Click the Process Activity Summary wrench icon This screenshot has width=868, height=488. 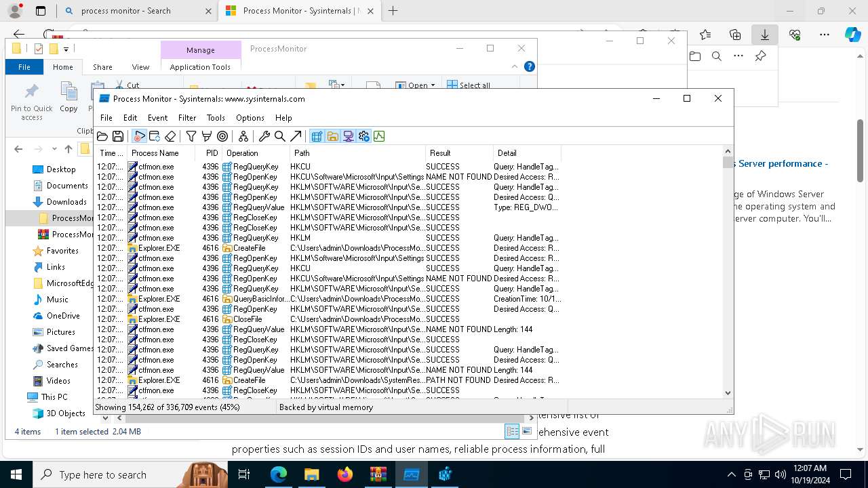tap(264, 136)
